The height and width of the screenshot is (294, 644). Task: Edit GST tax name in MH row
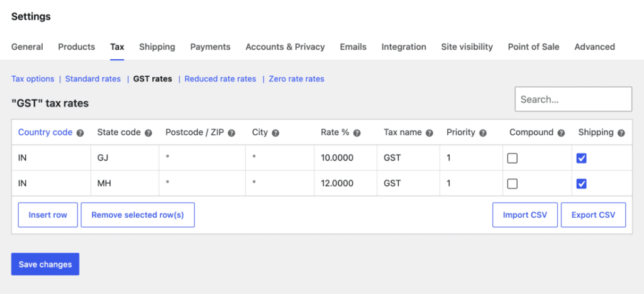(408, 183)
